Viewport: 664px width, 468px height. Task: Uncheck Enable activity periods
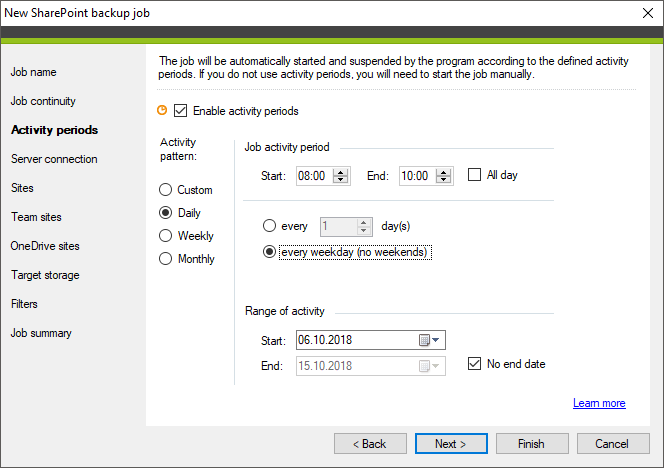180,111
